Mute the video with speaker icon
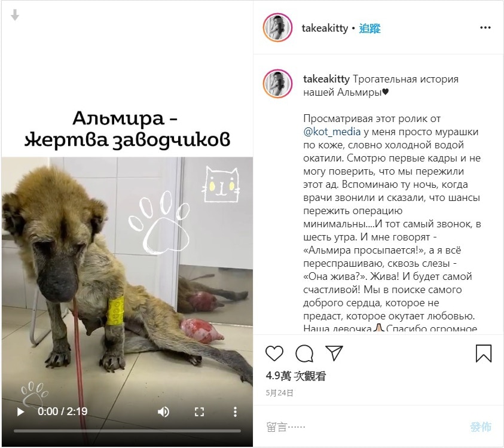Screen dimensions: 504x448 163,412
